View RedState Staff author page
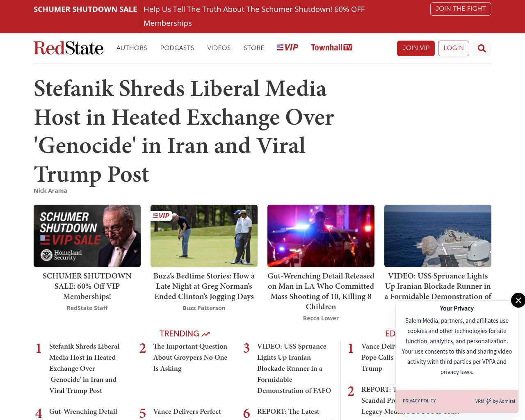525x420 pixels. [87, 308]
